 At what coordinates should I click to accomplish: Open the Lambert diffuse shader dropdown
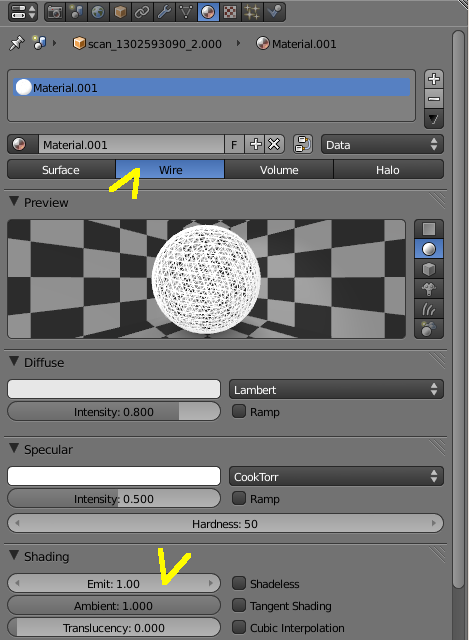pos(336,390)
